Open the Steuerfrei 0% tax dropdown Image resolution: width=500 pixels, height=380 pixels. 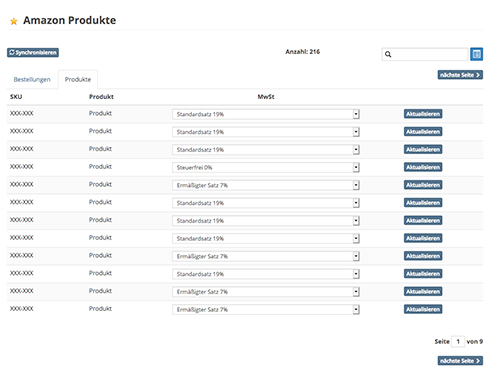click(x=266, y=167)
